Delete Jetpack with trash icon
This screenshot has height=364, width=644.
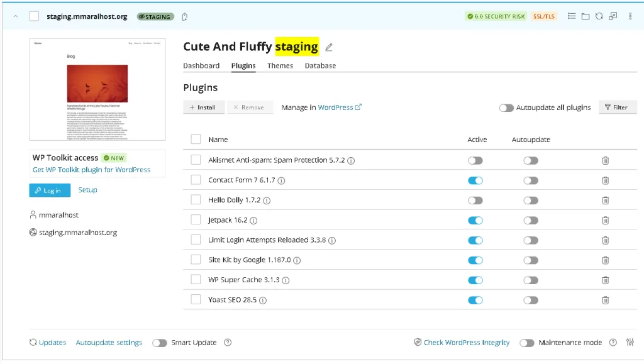(606, 221)
